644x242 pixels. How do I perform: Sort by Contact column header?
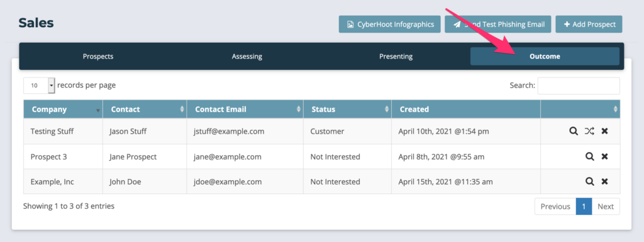[145, 109]
